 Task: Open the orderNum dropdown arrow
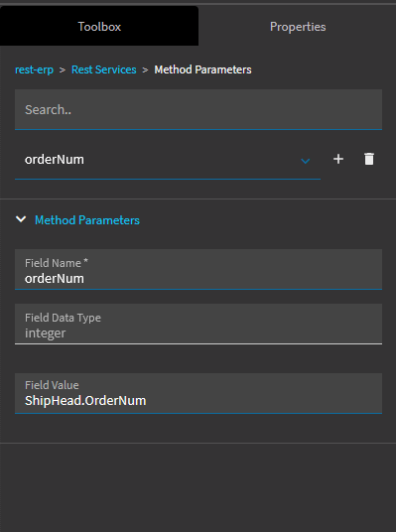coord(306,161)
